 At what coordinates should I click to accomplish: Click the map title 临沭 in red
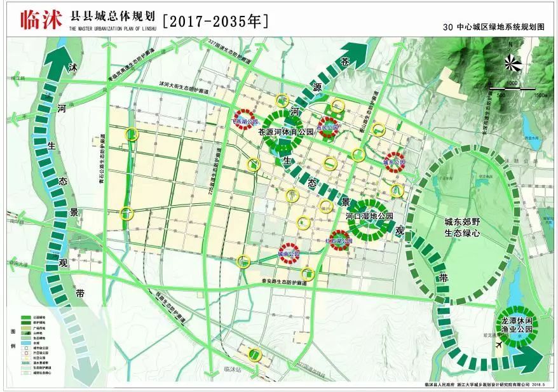point(41,20)
